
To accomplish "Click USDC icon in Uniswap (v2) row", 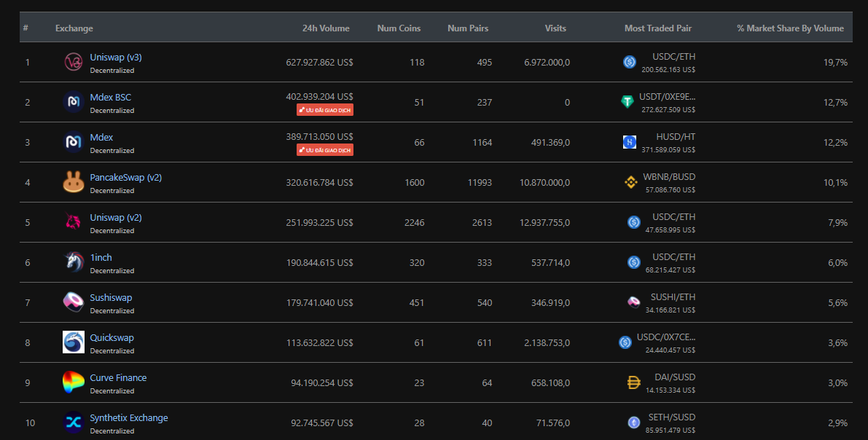I will [634, 222].
